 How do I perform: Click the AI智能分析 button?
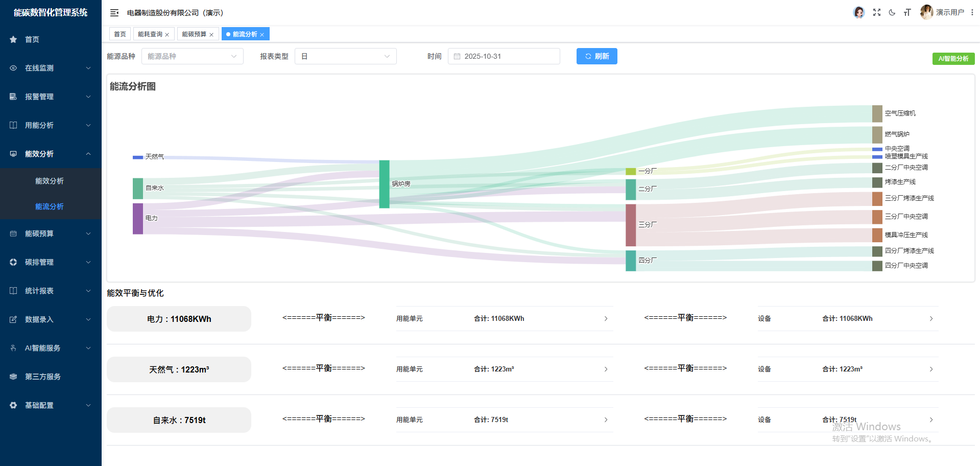(x=953, y=59)
